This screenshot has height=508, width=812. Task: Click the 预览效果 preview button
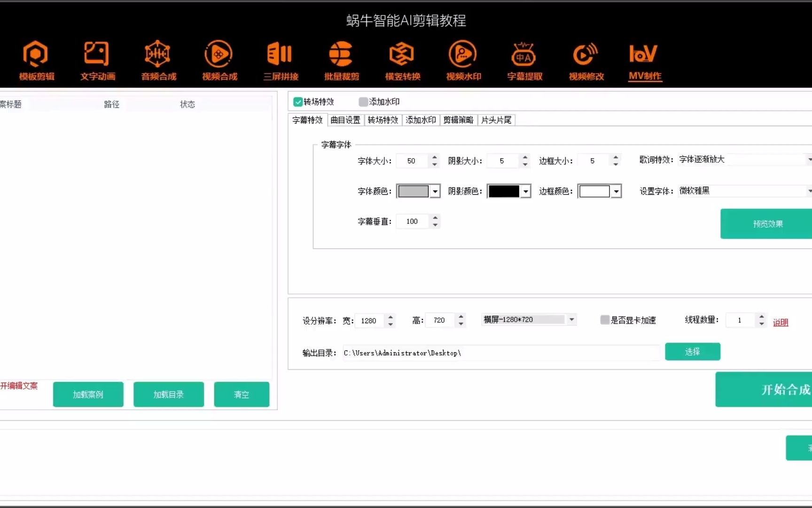766,224
